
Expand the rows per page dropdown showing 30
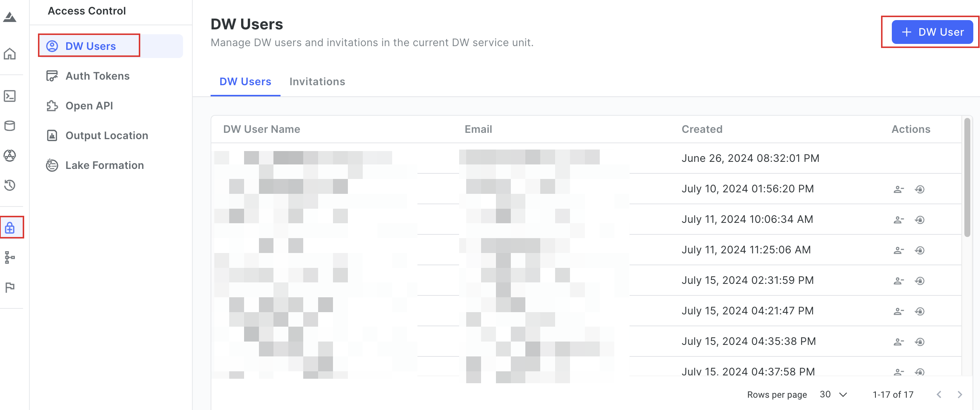pyautogui.click(x=833, y=394)
